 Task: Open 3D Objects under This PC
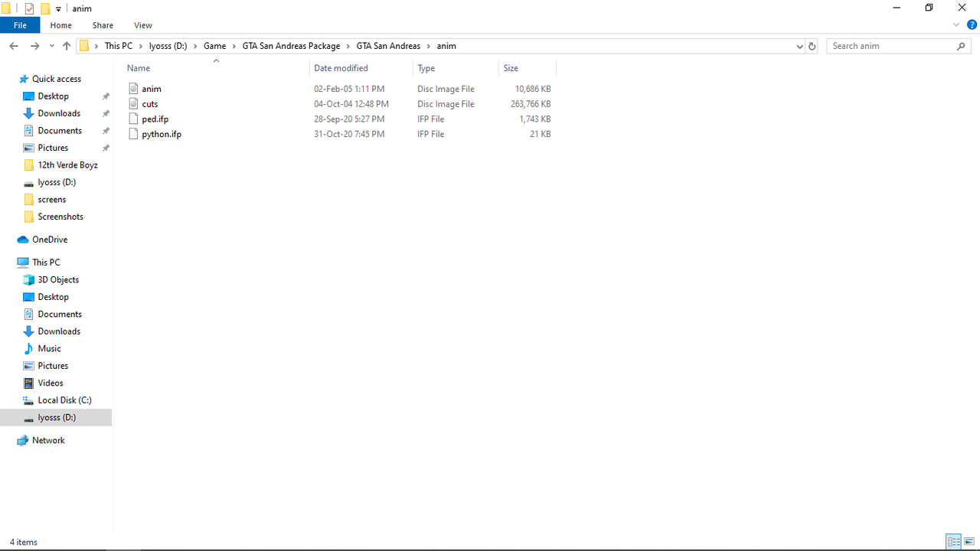point(58,280)
